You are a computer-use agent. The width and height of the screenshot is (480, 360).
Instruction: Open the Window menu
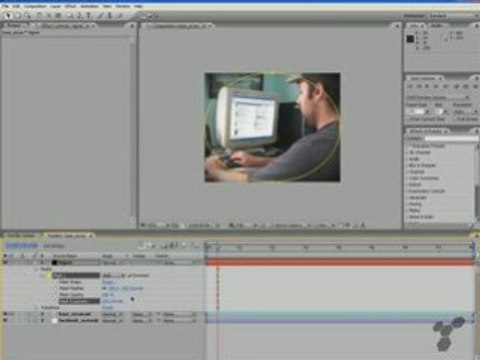pyautogui.click(x=123, y=6)
